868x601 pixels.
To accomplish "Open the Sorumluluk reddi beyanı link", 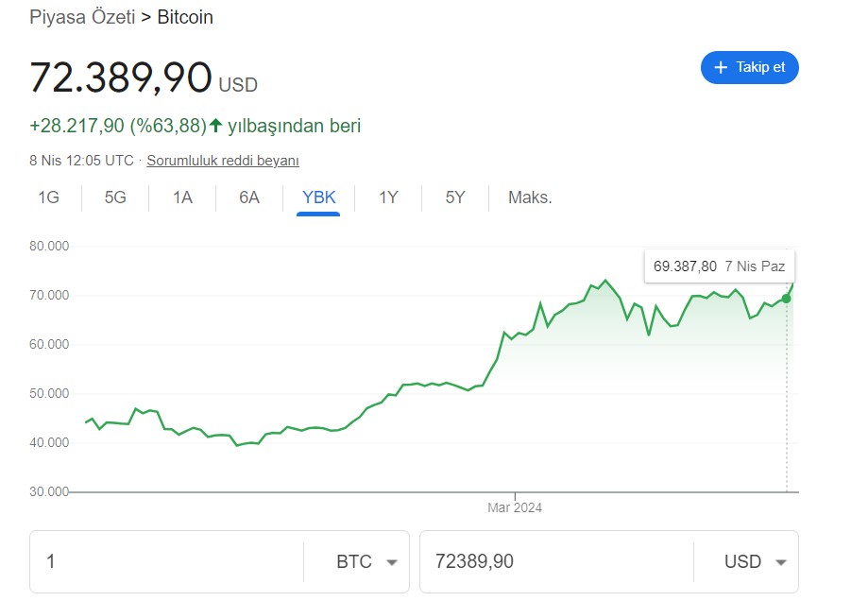I will pos(223,161).
